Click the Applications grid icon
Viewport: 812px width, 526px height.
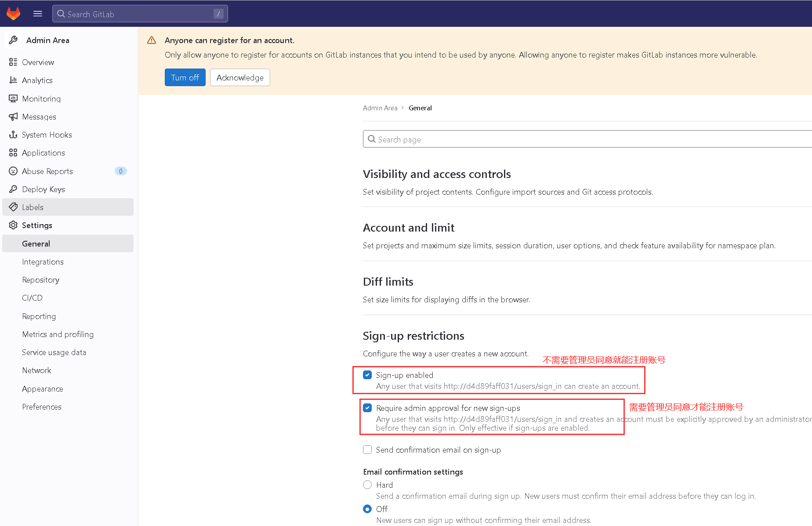pyautogui.click(x=13, y=152)
